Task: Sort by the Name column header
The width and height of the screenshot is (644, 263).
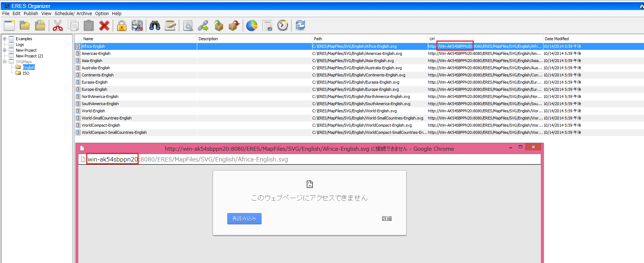Action: [139, 39]
